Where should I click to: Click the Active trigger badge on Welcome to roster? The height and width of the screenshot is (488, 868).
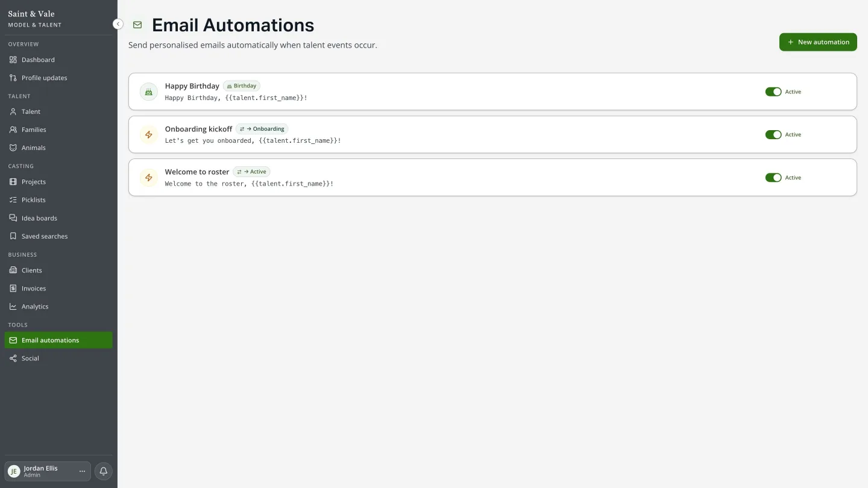point(252,172)
